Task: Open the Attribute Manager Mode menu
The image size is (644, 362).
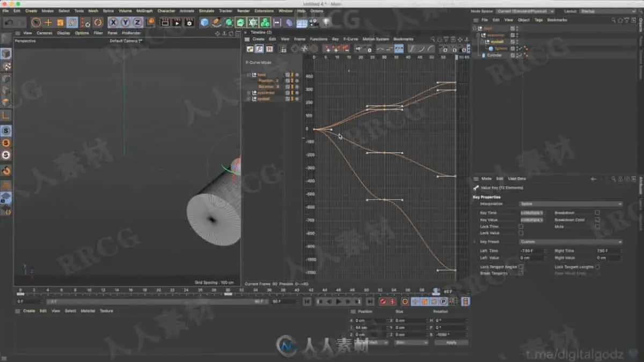Action: coord(486,179)
